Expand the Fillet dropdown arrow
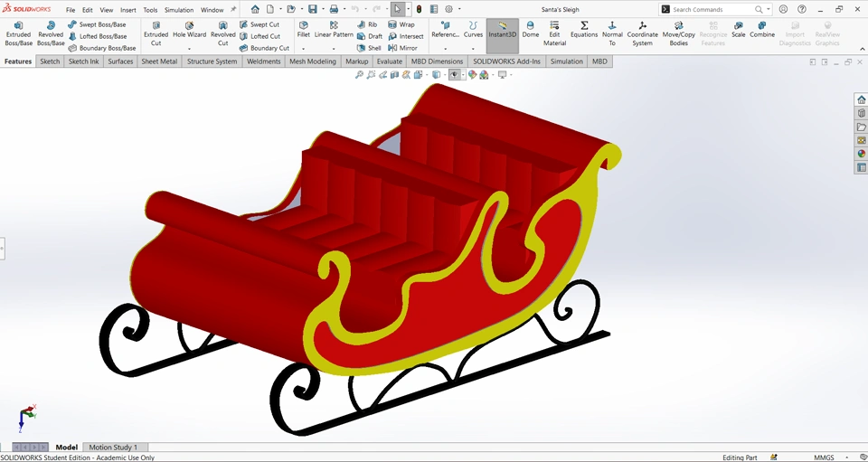This screenshot has width=868, height=462. [x=304, y=49]
